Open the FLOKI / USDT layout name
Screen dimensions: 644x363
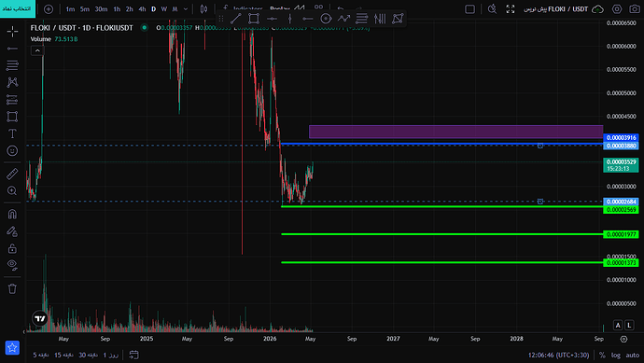point(555,9)
